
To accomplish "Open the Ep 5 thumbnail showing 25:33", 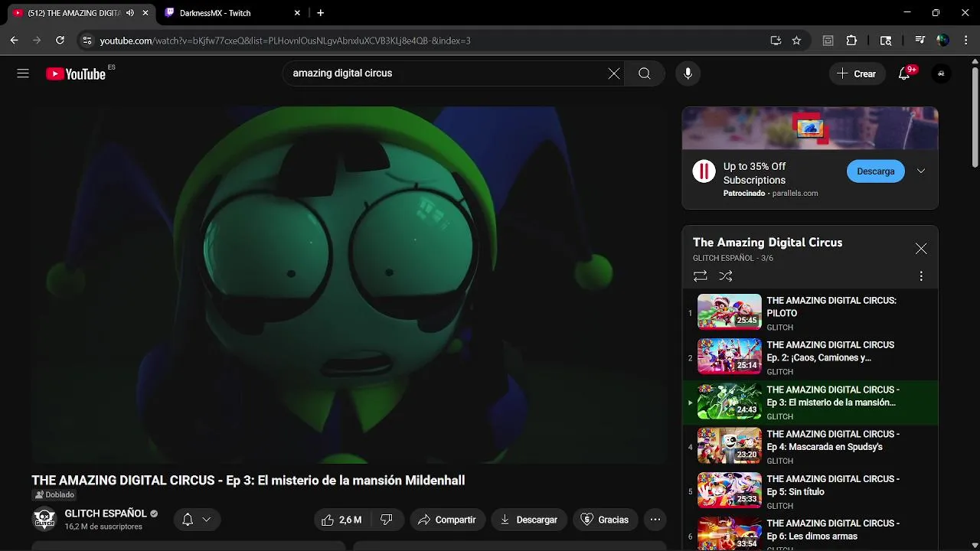I will [x=730, y=491].
